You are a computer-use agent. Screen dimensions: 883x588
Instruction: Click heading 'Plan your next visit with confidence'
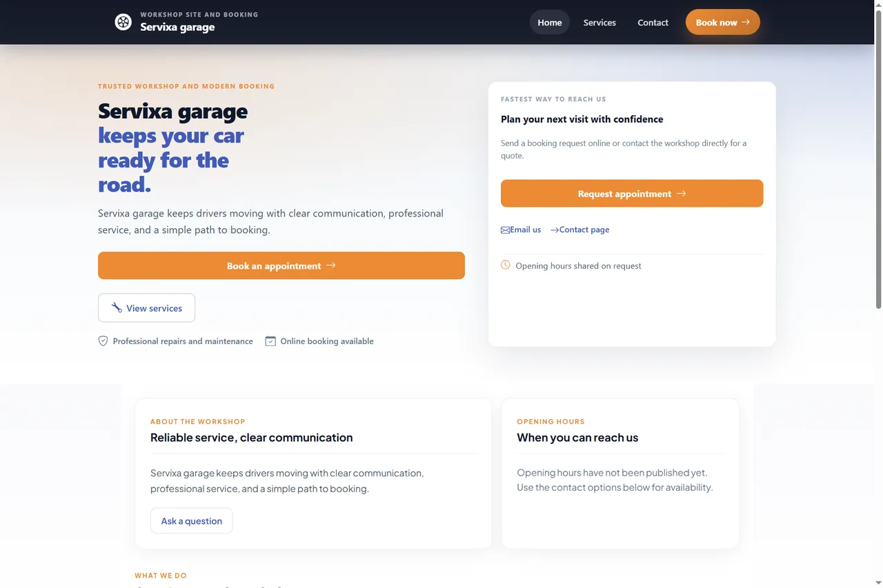(x=582, y=119)
